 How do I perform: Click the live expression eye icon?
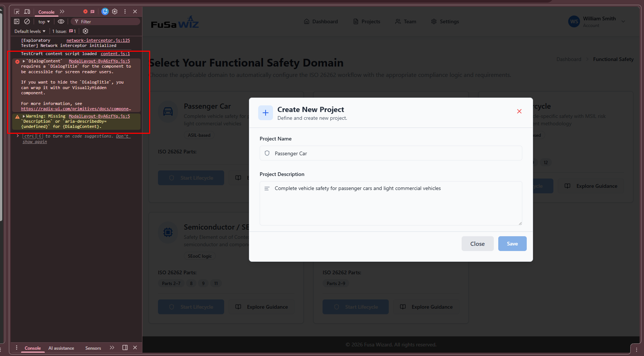coord(61,21)
